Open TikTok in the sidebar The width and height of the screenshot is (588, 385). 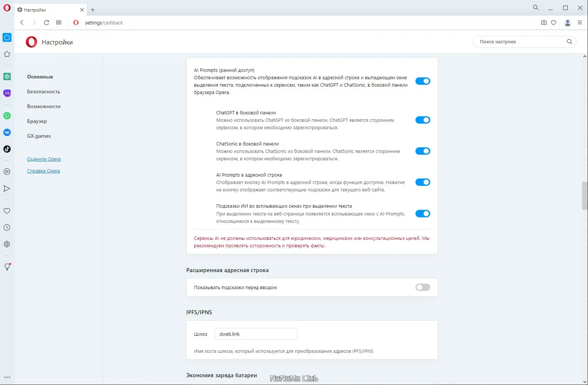point(7,149)
